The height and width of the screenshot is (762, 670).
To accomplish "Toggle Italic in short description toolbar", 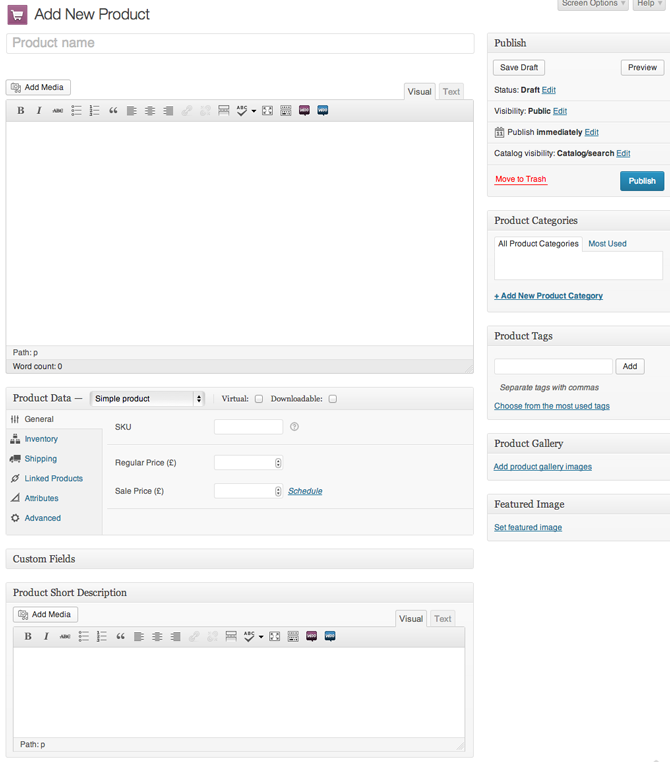I will tap(46, 636).
